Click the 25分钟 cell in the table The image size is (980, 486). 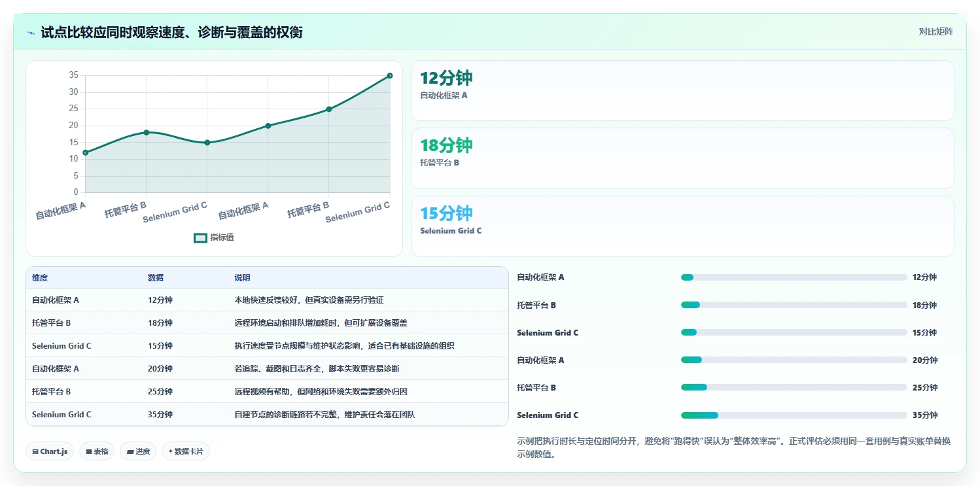pyautogui.click(x=160, y=392)
